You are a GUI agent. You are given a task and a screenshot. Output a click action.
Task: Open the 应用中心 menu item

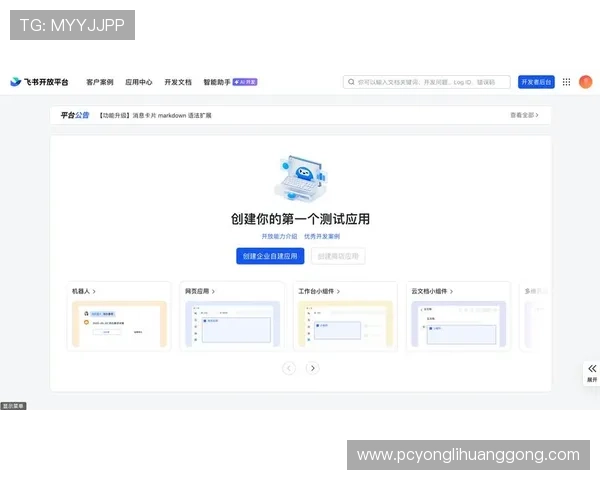tap(139, 82)
